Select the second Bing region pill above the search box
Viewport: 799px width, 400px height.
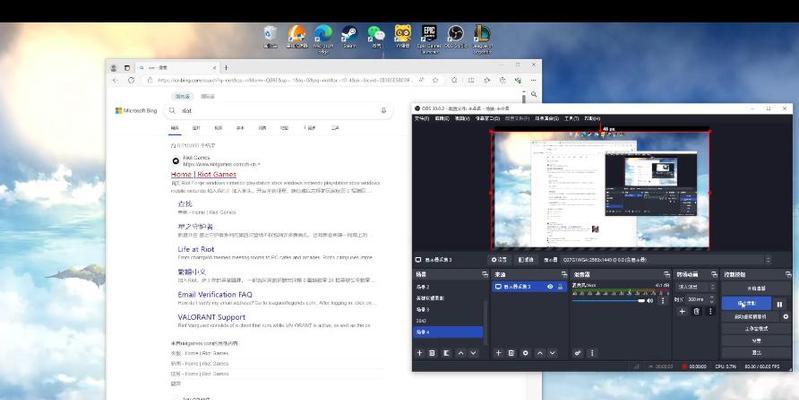(x=207, y=96)
